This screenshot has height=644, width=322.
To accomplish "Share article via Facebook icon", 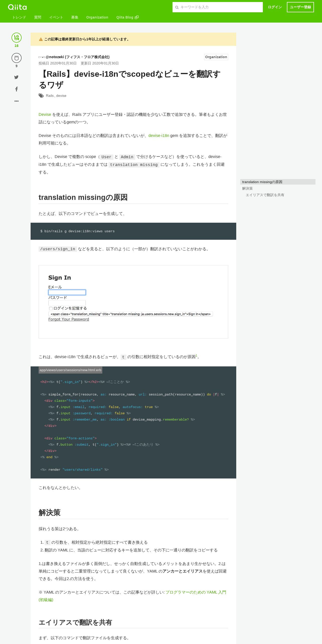I will click(x=17, y=89).
